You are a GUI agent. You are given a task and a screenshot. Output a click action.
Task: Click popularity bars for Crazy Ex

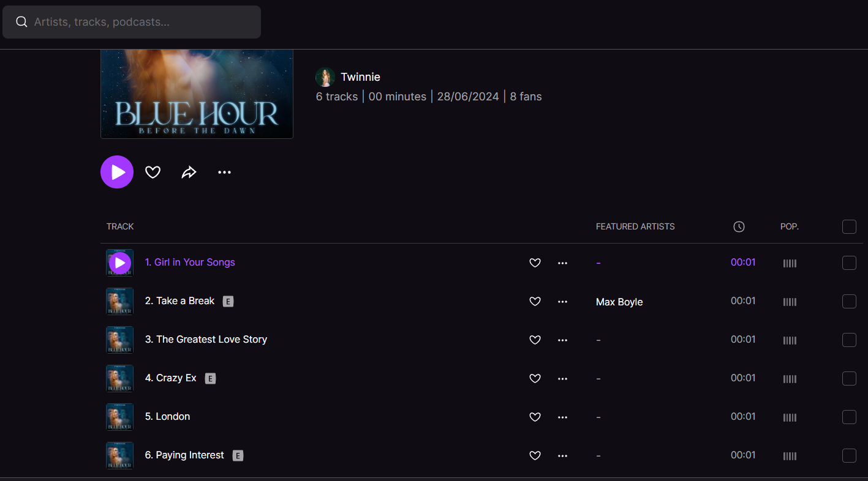(x=790, y=379)
